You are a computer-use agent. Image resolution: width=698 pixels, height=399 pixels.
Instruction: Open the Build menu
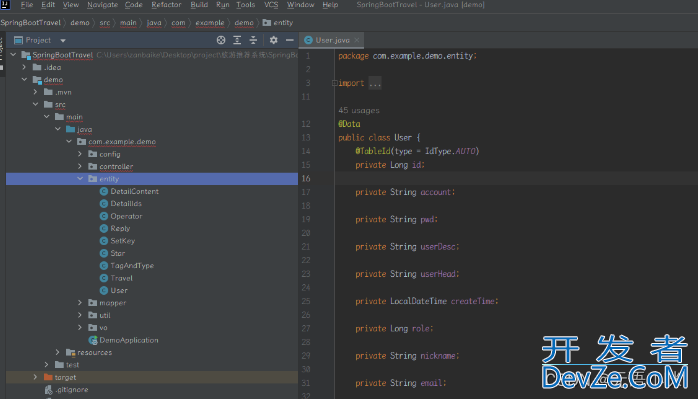[199, 5]
